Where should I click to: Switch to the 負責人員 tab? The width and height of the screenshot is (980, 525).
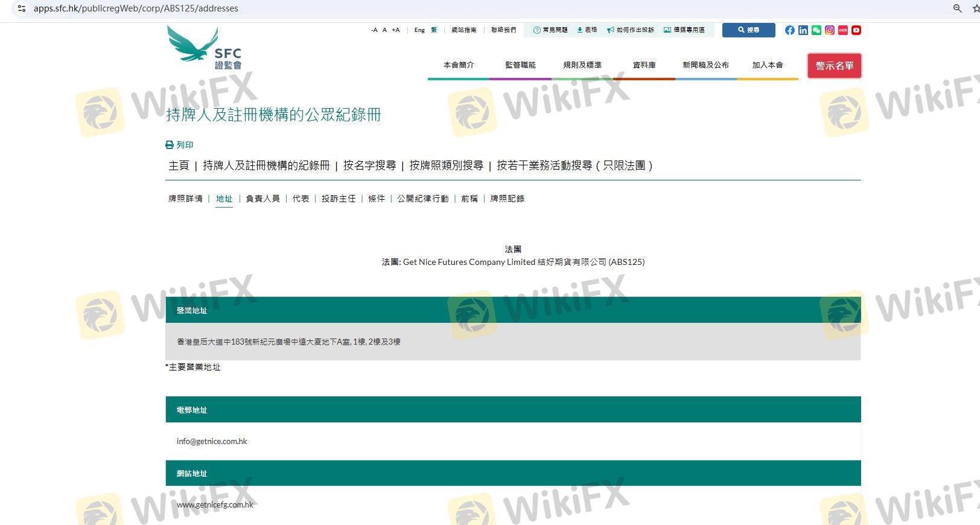[x=262, y=199]
